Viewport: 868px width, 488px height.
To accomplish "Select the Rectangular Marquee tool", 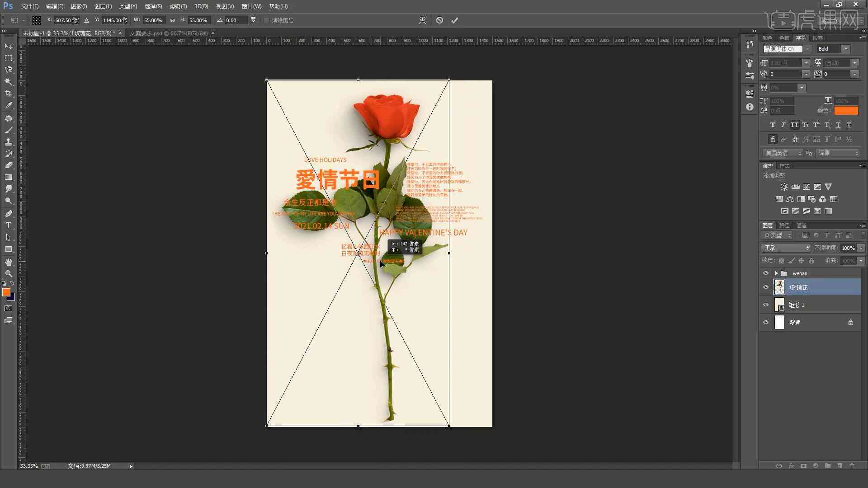I will [x=8, y=58].
